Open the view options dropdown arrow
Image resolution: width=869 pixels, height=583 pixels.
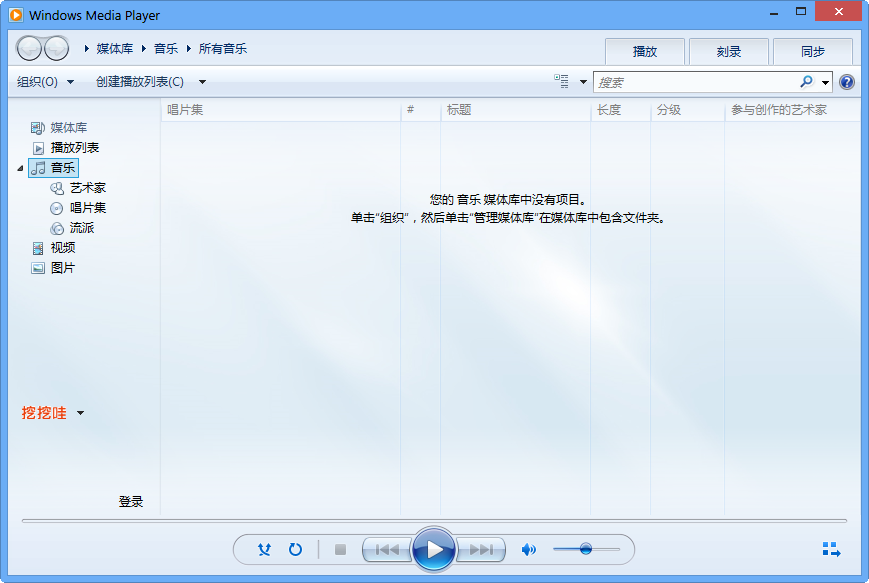582,81
